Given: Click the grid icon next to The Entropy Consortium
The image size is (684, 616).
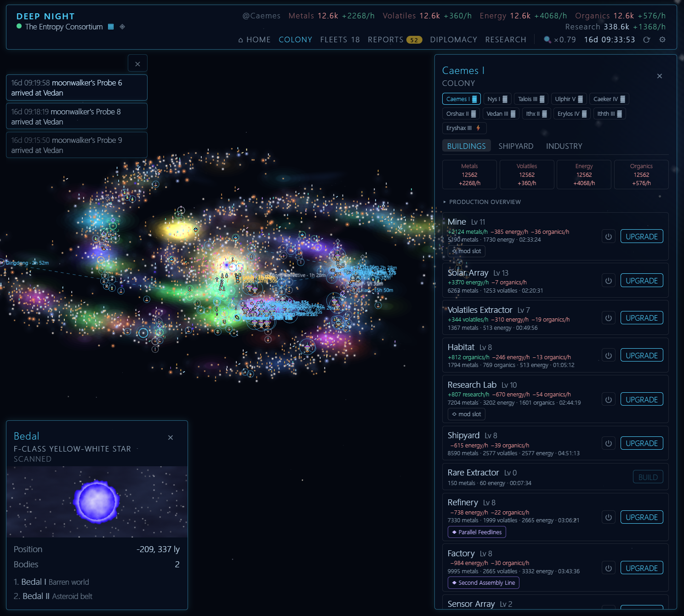Looking at the screenshot, I should click(x=111, y=27).
